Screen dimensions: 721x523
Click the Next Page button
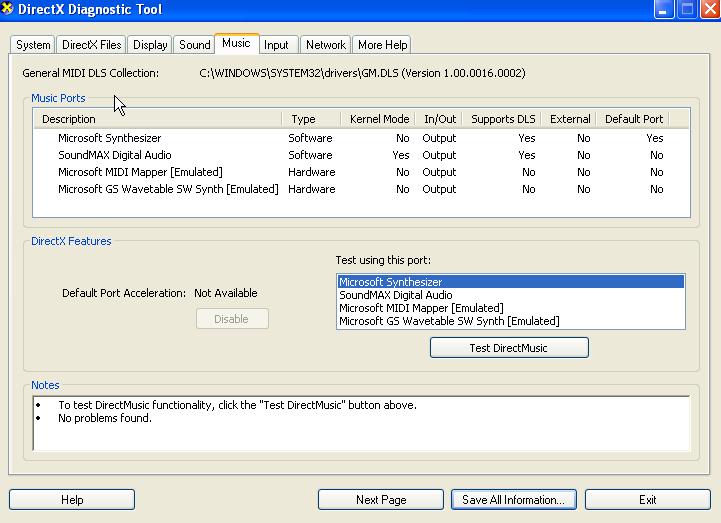380,499
